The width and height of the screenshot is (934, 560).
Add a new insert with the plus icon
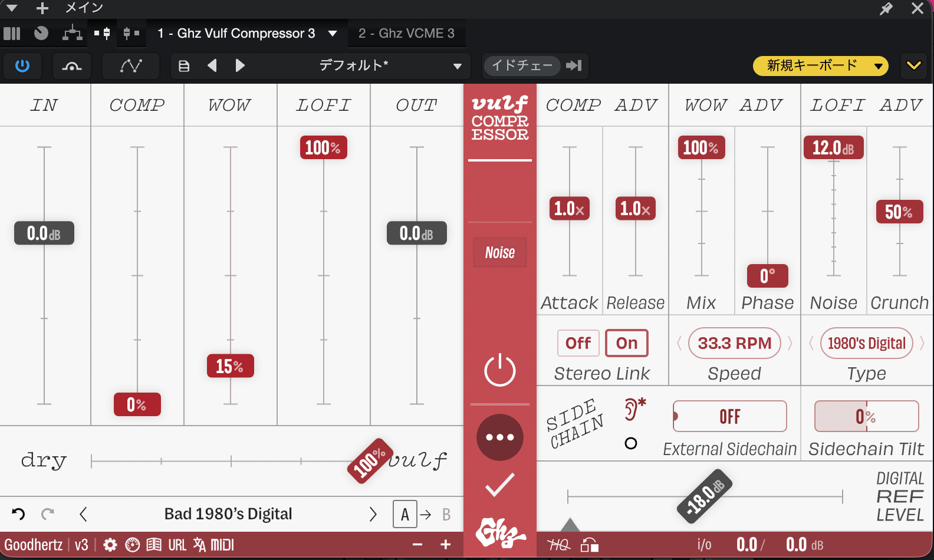(42, 8)
